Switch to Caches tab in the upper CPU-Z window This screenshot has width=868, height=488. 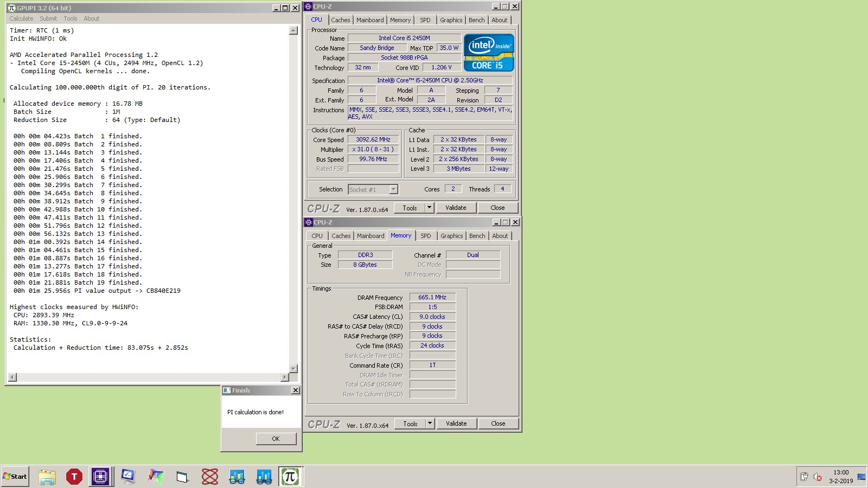tap(341, 20)
